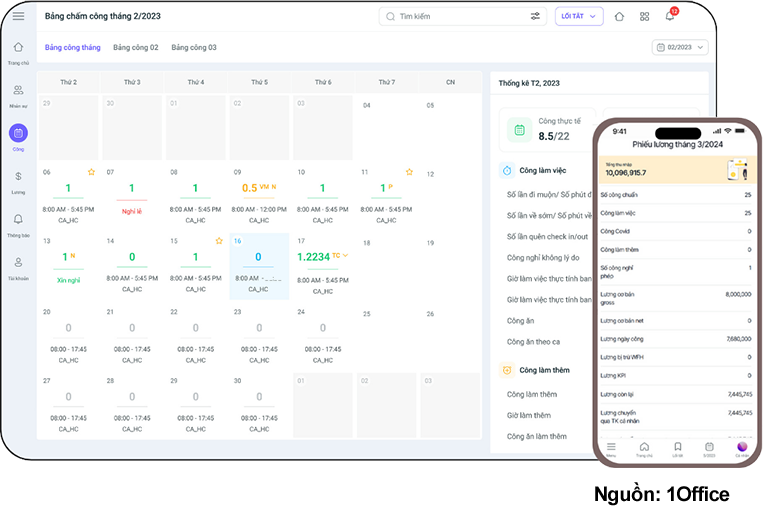This screenshot has height=506, width=763.
Task: Open the Lương dollar icon in the sidebar
Action: coord(18,176)
